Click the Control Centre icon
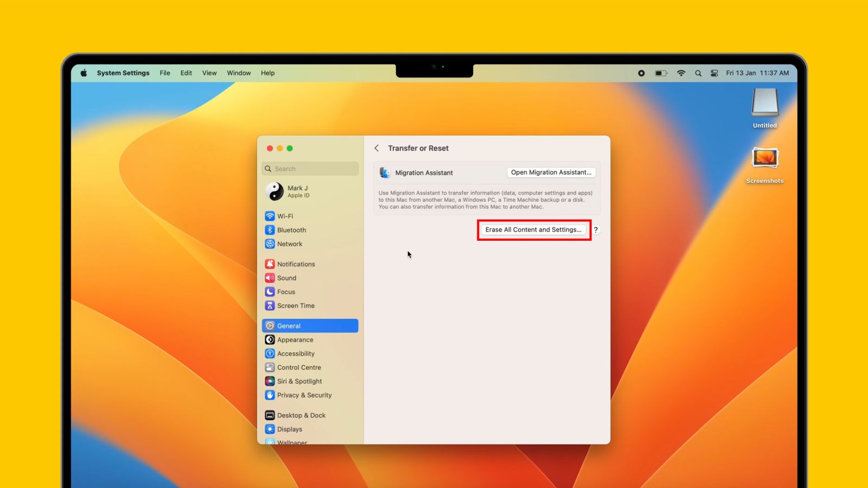The height and width of the screenshot is (488, 868). click(270, 368)
